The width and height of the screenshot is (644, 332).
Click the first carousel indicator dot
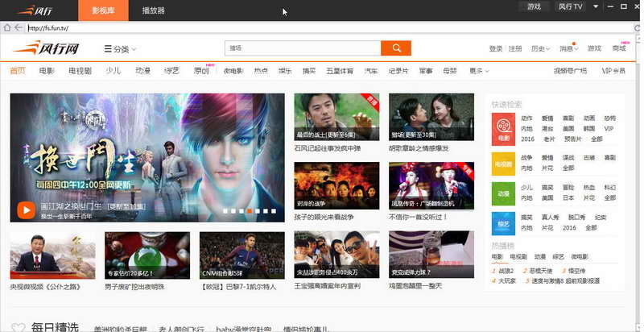click(x=225, y=211)
